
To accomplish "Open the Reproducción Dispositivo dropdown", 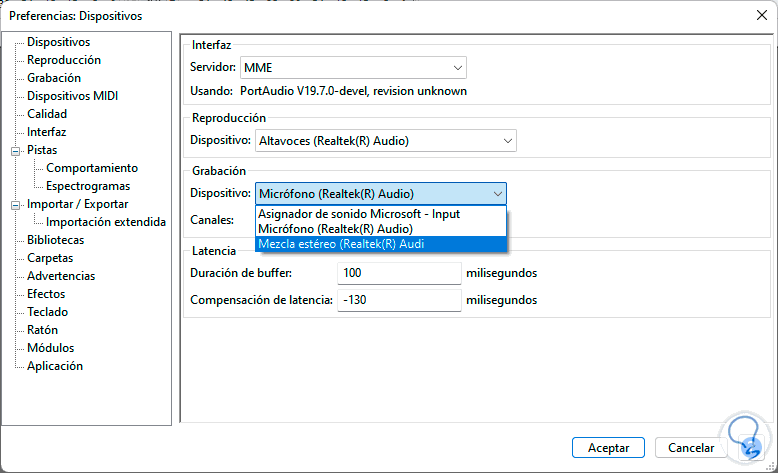I will (x=507, y=141).
